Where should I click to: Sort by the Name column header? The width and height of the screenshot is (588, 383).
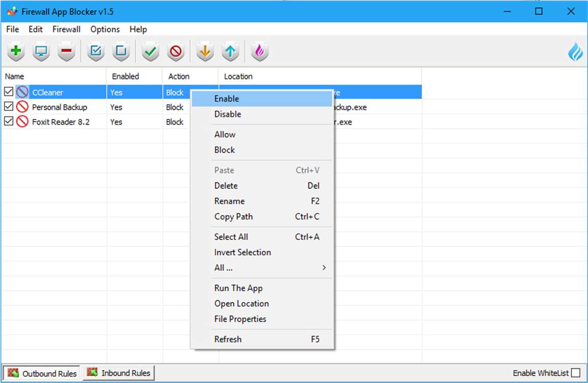click(x=54, y=76)
